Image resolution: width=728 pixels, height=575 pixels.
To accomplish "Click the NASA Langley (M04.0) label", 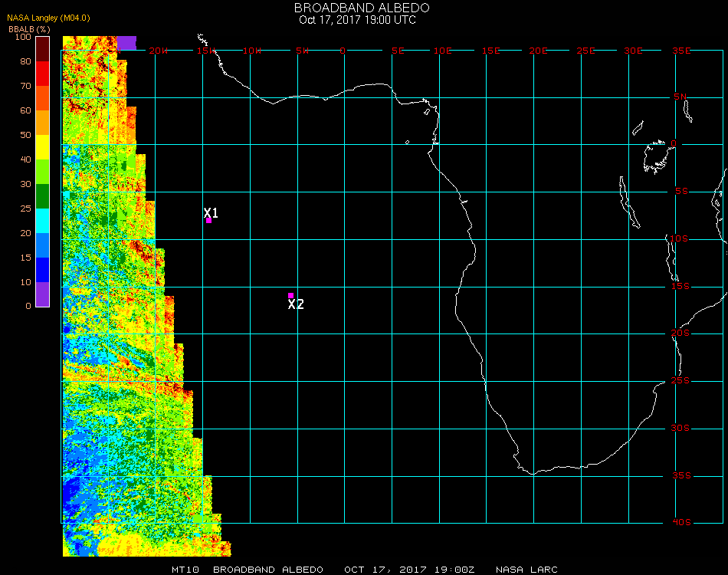I will (x=48, y=18).
